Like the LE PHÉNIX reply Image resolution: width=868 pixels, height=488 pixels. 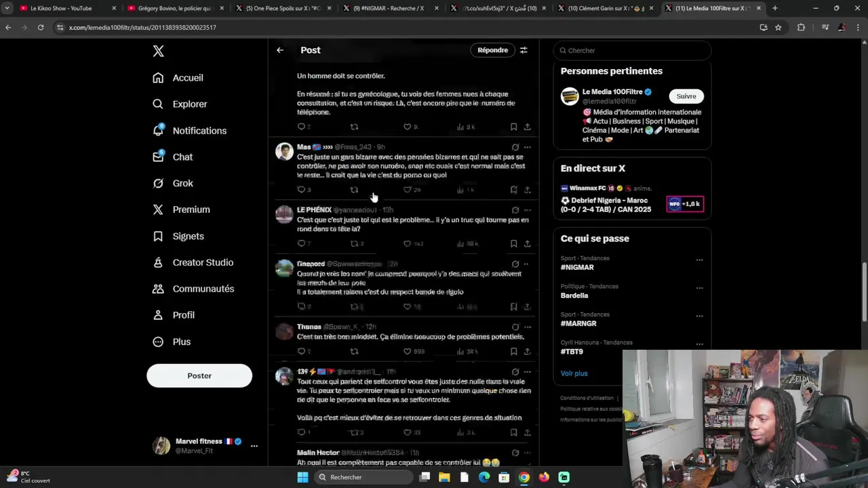click(408, 244)
